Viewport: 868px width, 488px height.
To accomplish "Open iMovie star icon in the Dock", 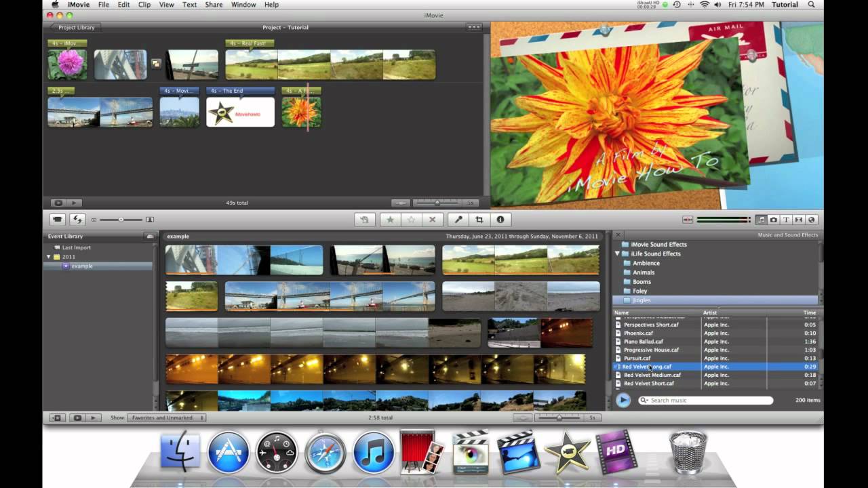I will tap(567, 452).
